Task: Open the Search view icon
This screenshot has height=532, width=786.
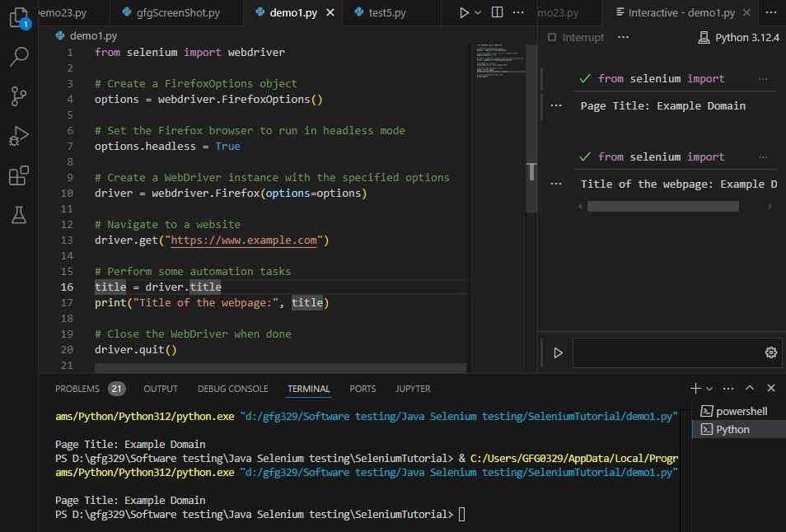Action: 19,57
